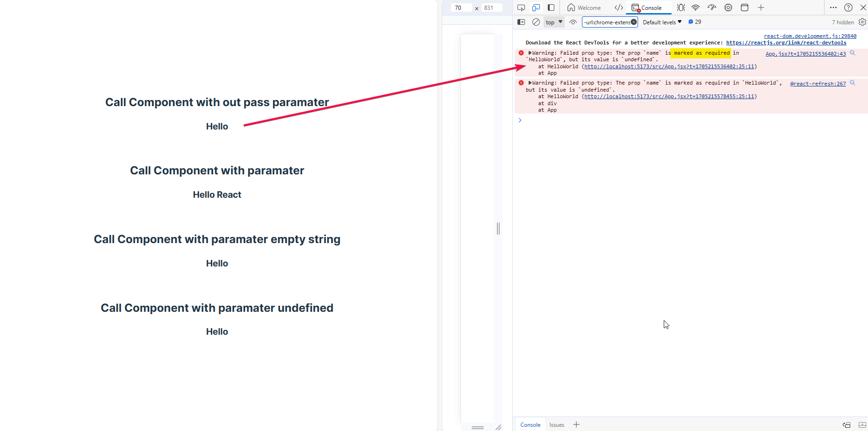Open the Application box panel icon

point(744,7)
